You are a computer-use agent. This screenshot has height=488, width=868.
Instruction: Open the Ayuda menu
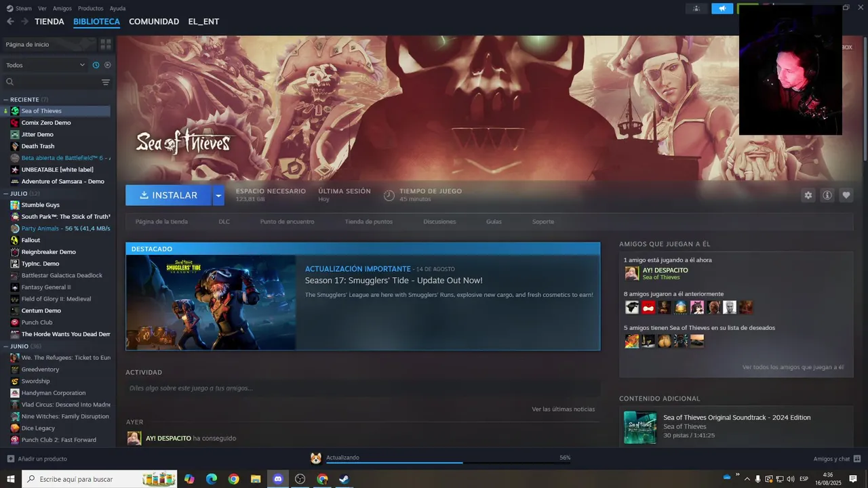[117, 8]
